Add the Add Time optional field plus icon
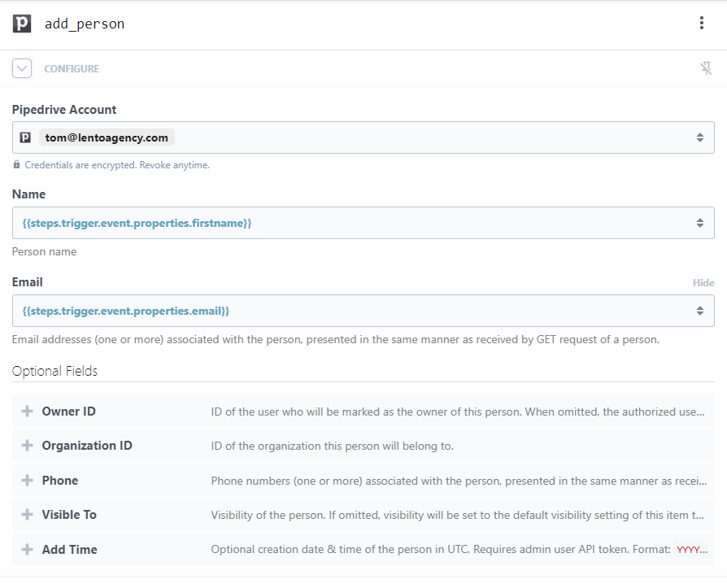Screen dimensions: 727x588 tap(28, 549)
